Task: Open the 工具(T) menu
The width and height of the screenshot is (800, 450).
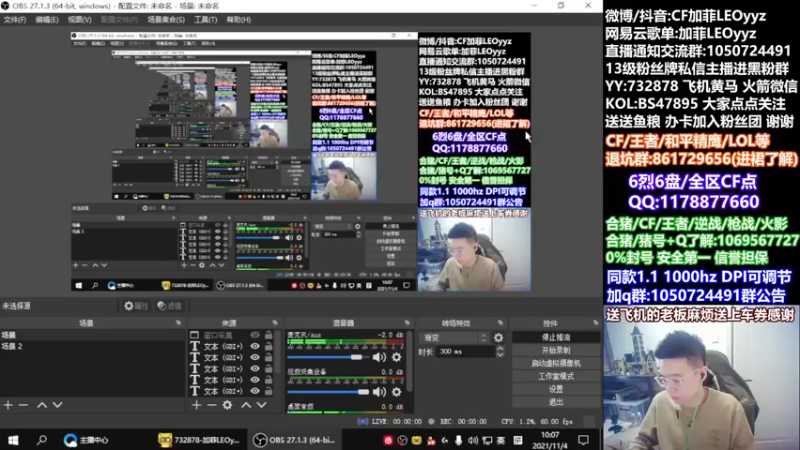Action: [206, 19]
